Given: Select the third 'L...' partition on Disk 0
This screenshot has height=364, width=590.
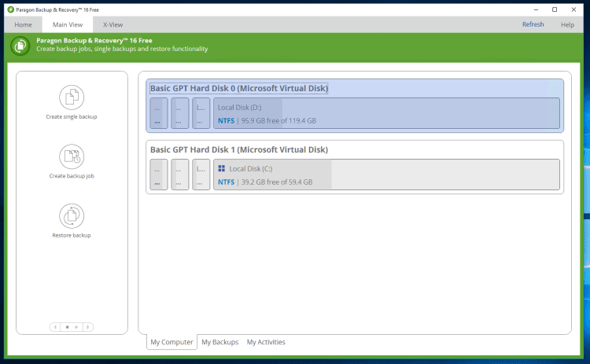Looking at the screenshot, I should click(x=201, y=113).
